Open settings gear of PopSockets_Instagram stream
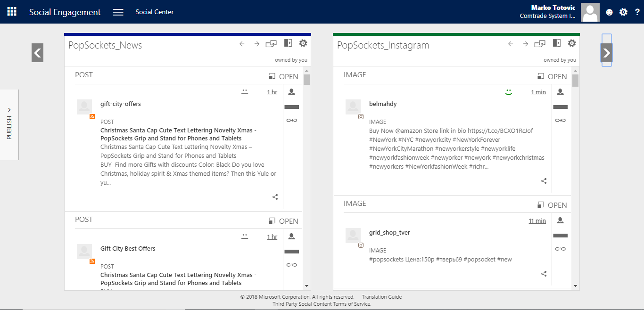The height and width of the screenshot is (310, 644). (572, 43)
